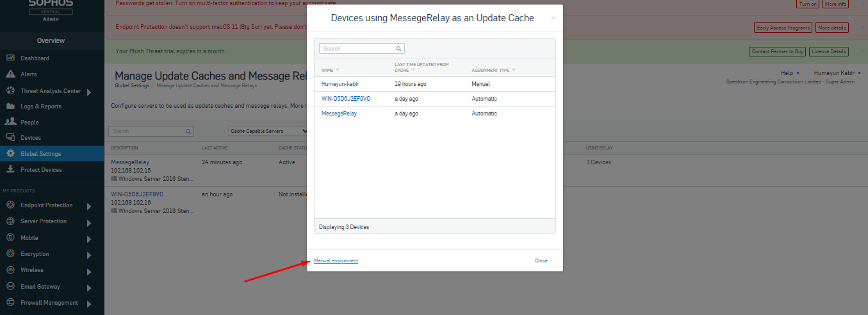Click the background search magnifier icon

[x=188, y=131]
